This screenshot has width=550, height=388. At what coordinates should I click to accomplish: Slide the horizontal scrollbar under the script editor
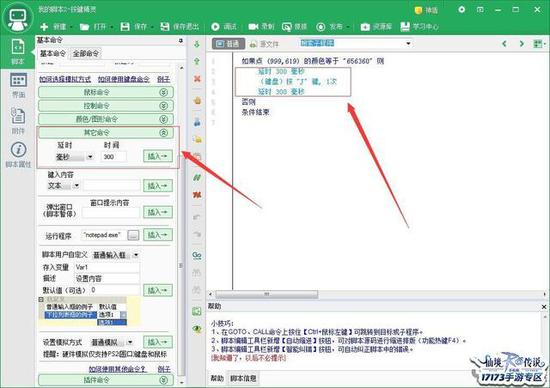tap(267, 294)
